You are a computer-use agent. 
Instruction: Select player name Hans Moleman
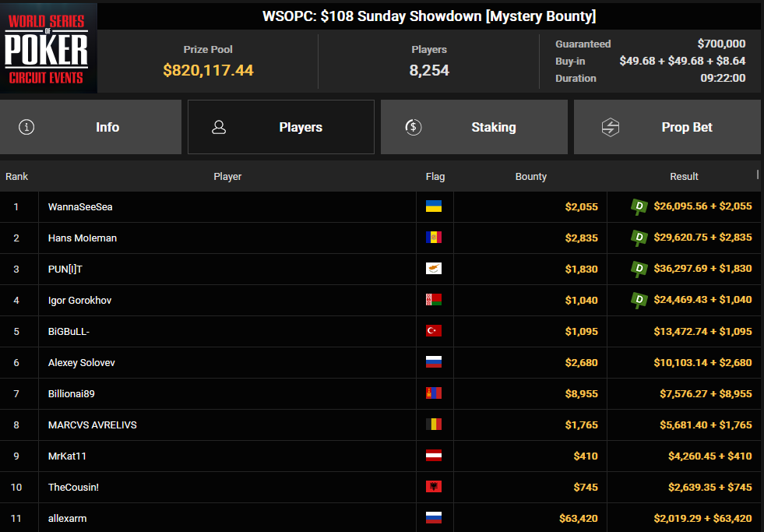tap(83, 238)
